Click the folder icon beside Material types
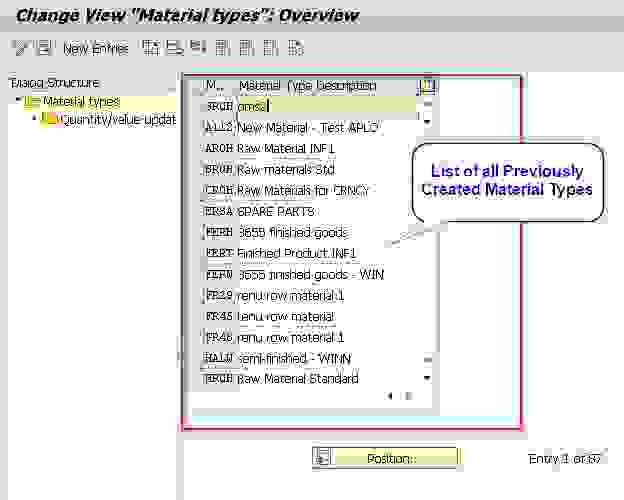This screenshot has width=624, height=500. [33, 102]
